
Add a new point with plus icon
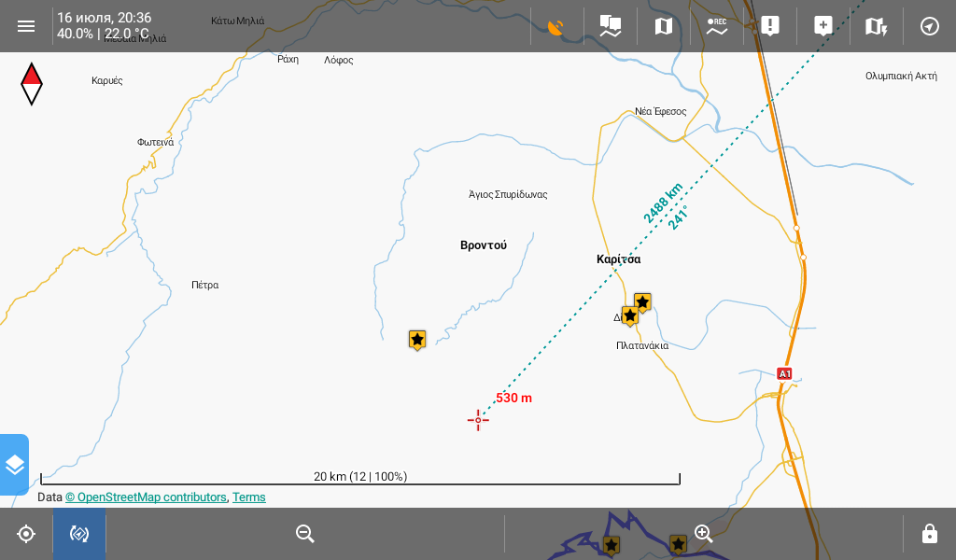(822, 26)
